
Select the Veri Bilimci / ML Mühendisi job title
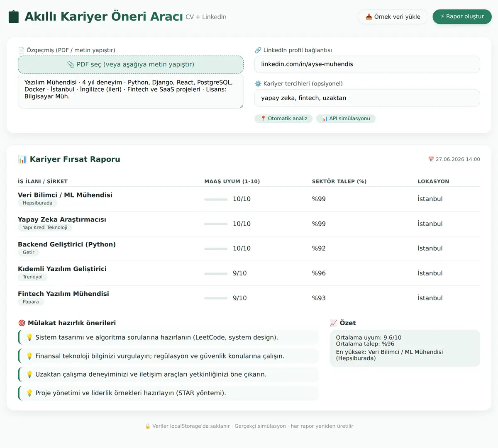[65, 195]
